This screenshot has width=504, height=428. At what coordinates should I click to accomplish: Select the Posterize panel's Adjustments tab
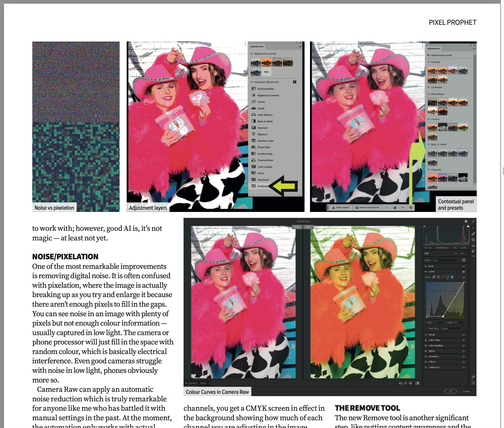[x=257, y=46]
